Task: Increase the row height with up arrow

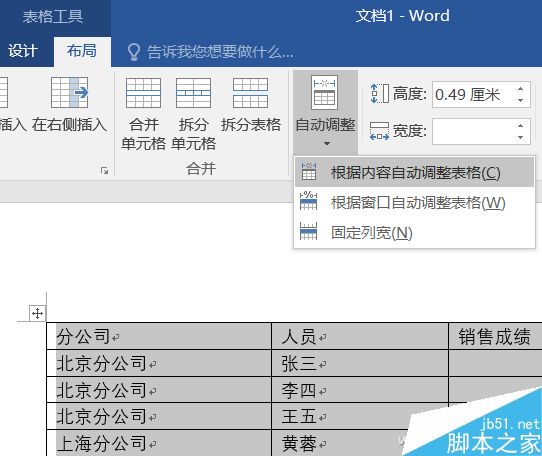Action: (521, 89)
